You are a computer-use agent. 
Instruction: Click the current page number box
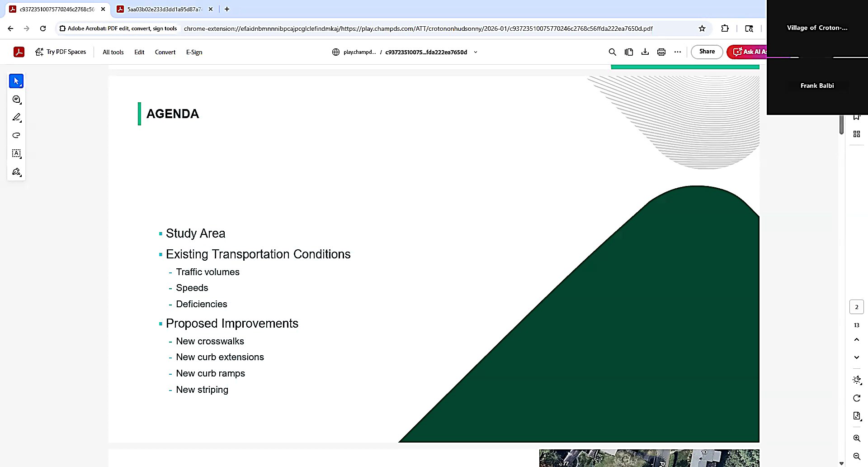(857, 307)
